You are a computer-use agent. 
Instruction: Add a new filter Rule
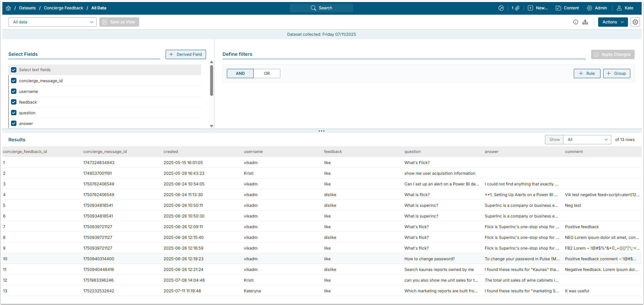click(x=587, y=73)
